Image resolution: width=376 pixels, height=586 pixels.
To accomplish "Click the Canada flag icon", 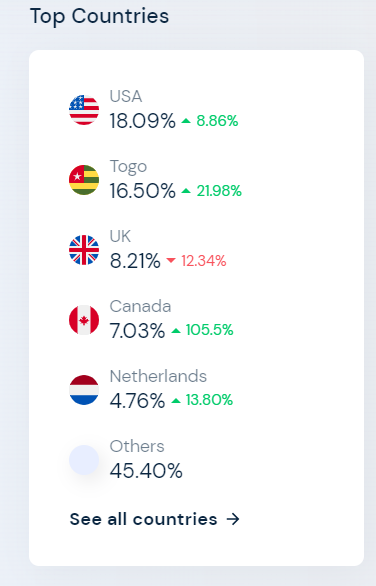I will click(84, 320).
